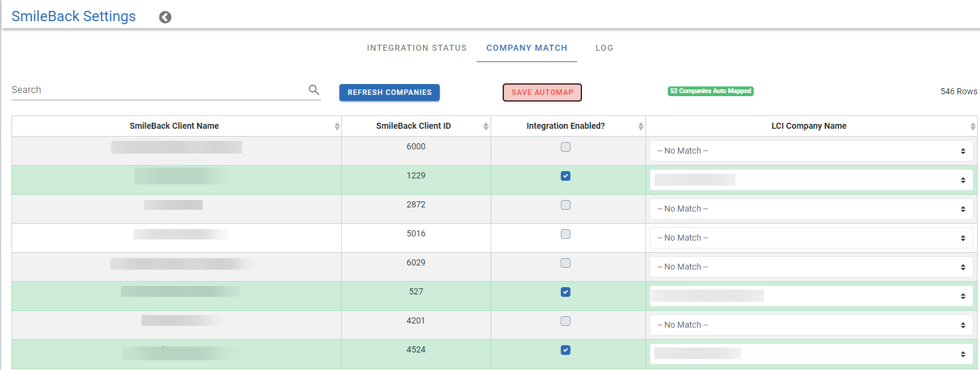This screenshot has height=370, width=980.
Task: Enable integration checkbox for client 4201
Action: tap(566, 321)
